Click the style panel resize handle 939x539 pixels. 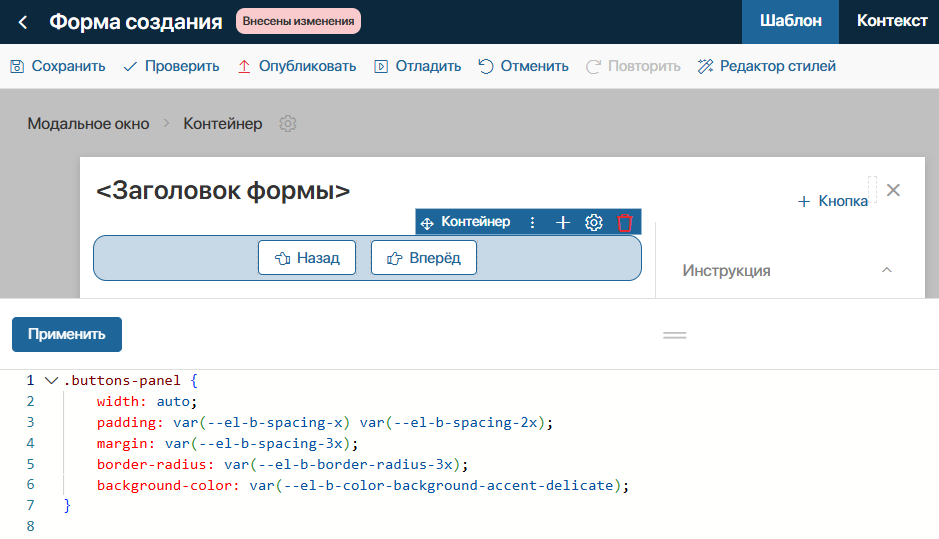[674, 335]
